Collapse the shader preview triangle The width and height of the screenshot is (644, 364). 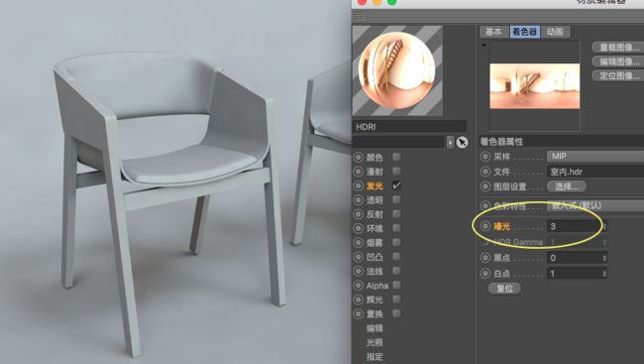coord(484,45)
